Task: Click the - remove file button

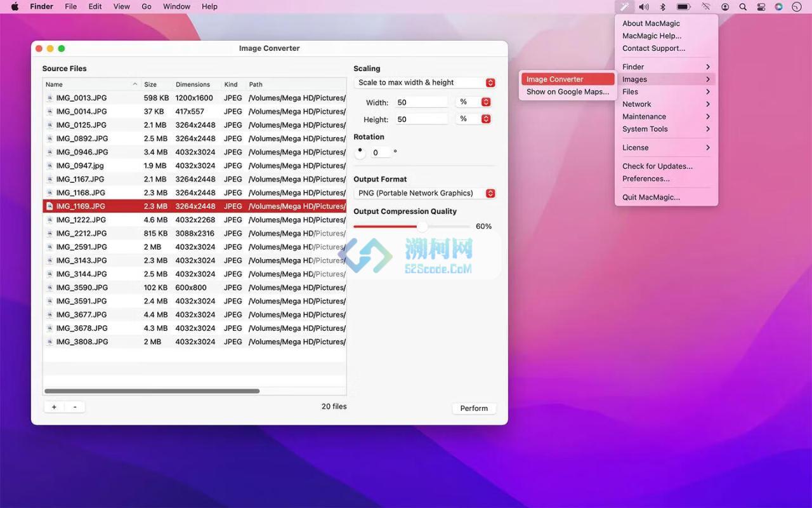Action: 75,407
